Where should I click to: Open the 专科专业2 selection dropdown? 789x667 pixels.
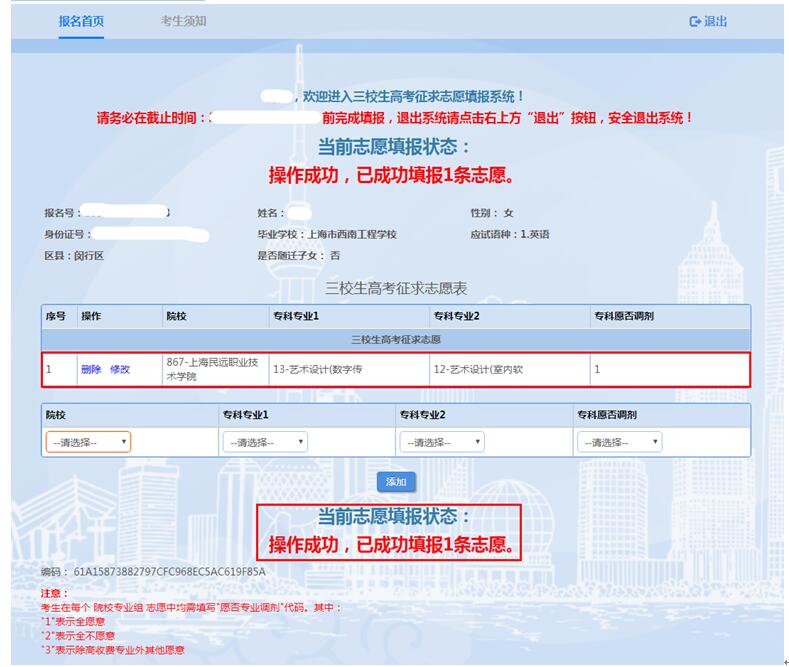click(x=442, y=442)
